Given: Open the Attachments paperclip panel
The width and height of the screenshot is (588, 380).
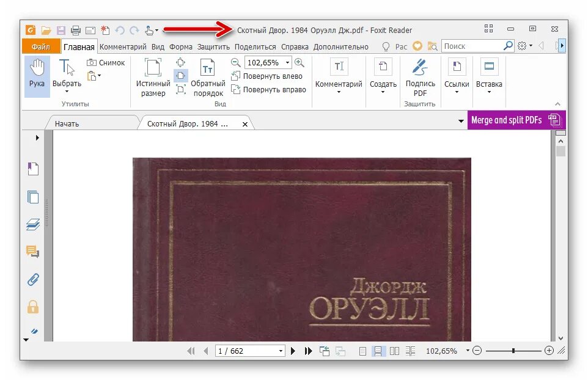Looking at the screenshot, I should [x=33, y=280].
